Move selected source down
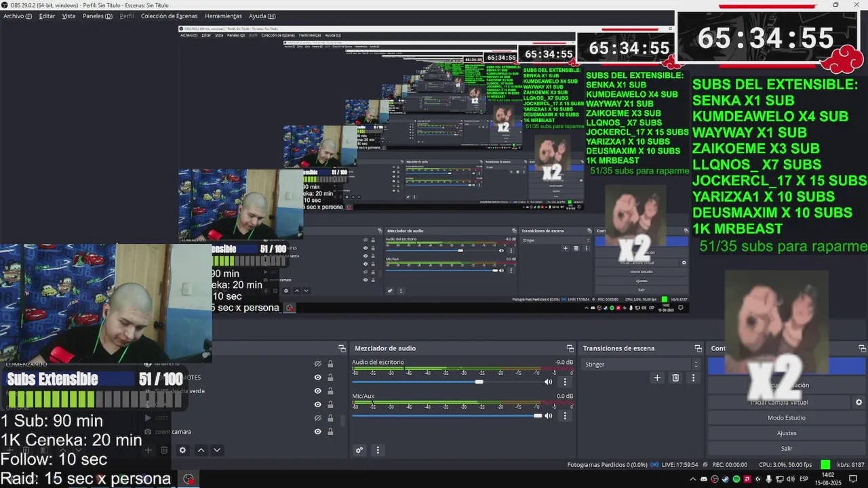This screenshot has height=488, width=868. [217, 450]
